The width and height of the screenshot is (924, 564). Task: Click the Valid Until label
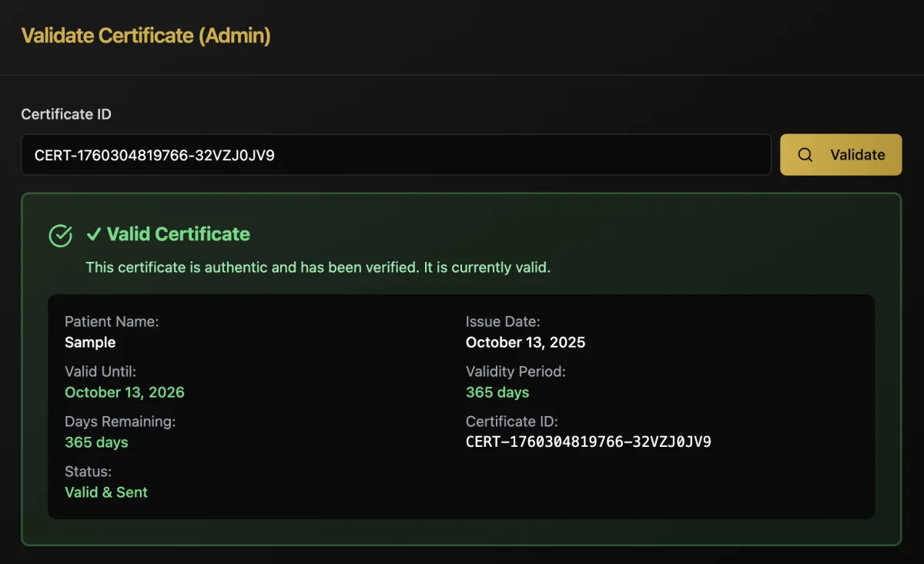[x=100, y=371]
